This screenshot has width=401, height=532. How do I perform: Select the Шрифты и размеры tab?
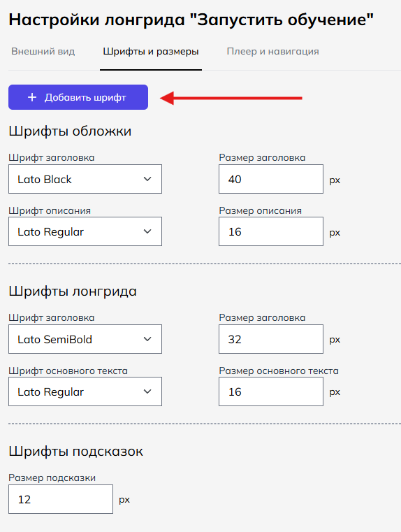[151, 51]
